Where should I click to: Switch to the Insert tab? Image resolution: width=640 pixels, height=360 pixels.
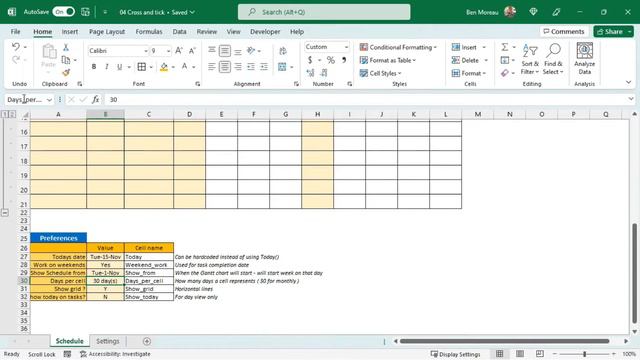click(70, 31)
